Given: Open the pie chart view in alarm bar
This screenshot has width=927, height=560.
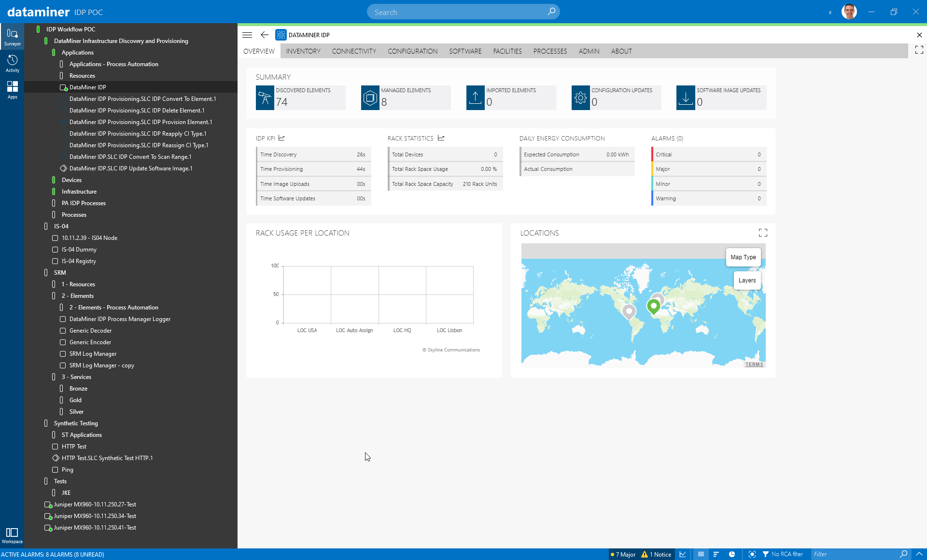Looking at the screenshot, I should point(732,554).
